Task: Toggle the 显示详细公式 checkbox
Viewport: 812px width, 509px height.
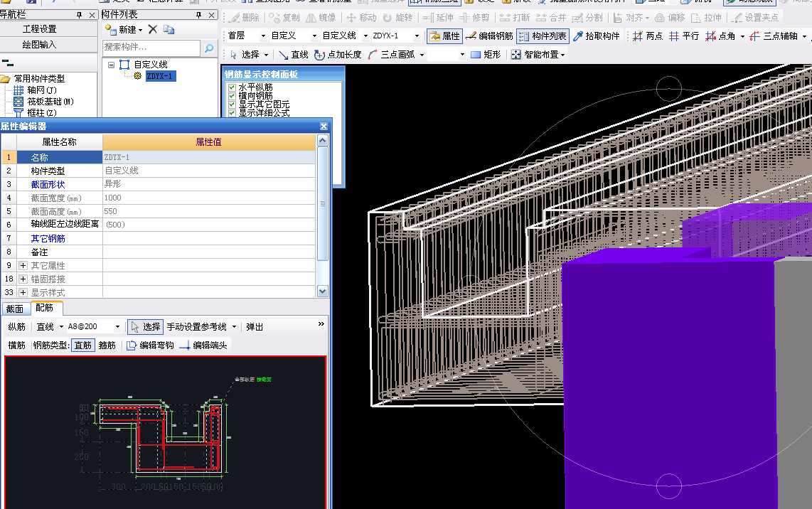Action: coord(232,112)
